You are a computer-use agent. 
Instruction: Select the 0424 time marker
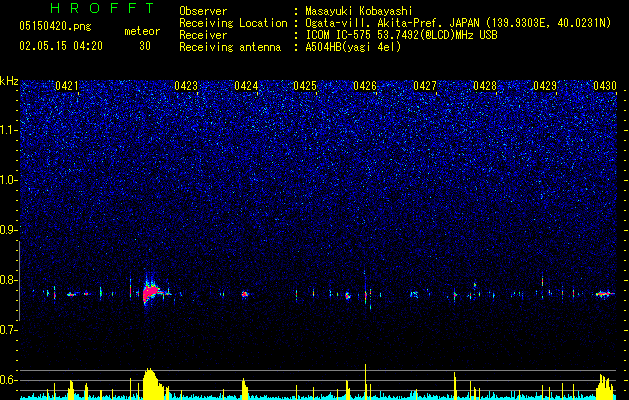click(246, 86)
